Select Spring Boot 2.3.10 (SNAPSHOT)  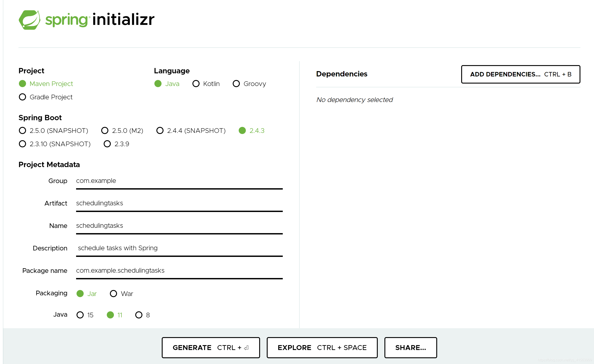[55, 144]
